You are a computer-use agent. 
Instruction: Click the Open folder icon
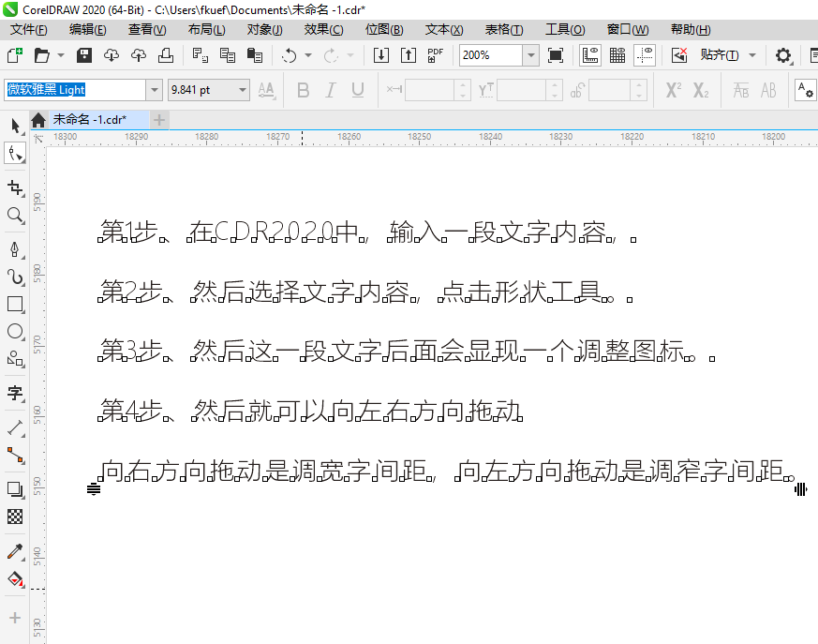point(42,54)
